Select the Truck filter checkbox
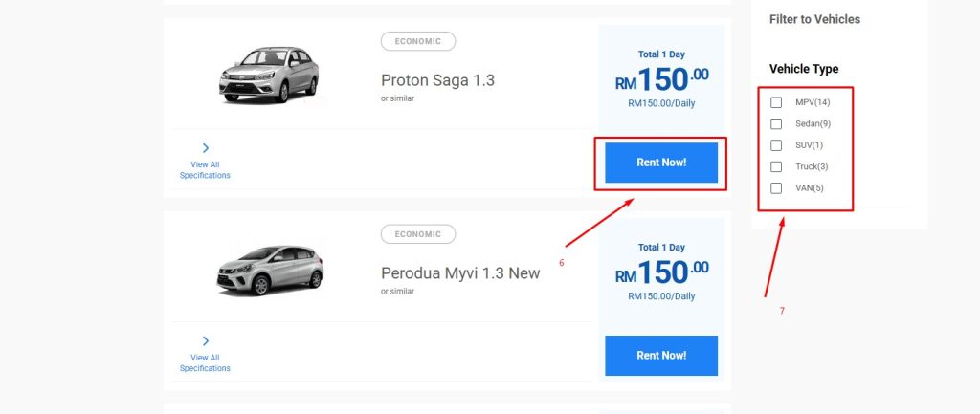The image size is (980, 414). pyautogui.click(x=776, y=166)
